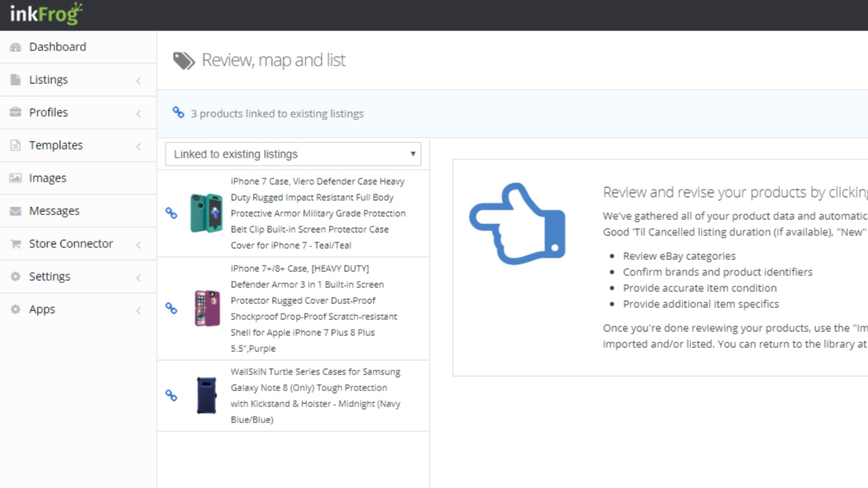Click 'Review eBay categories' bullet
Screen dimensions: 868x488
pyautogui.click(x=679, y=256)
